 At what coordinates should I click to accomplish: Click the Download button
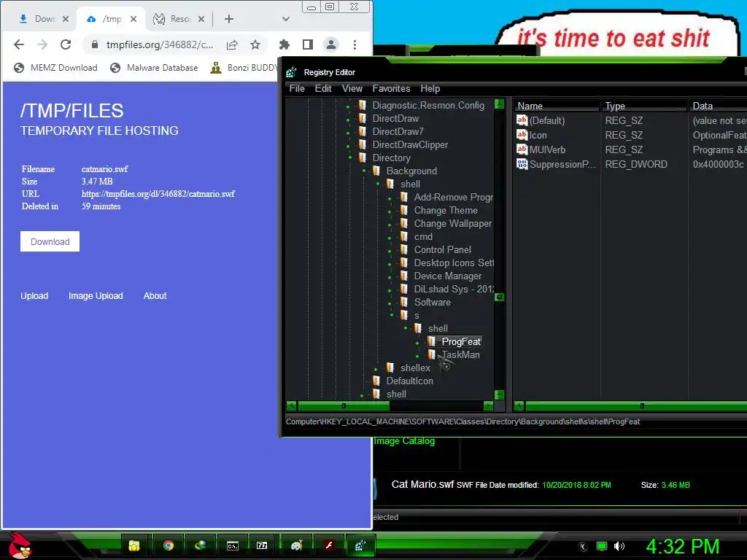(50, 242)
